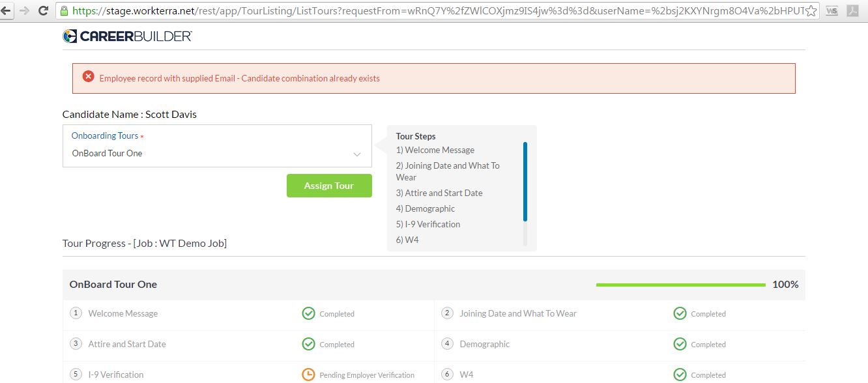Click the Tour Steps blue scrollbar
The width and height of the screenshot is (868, 383).
point(525,182)
